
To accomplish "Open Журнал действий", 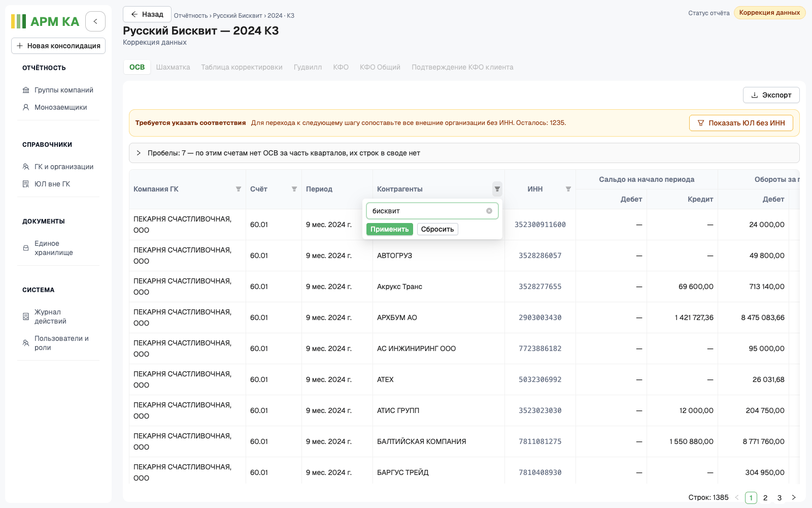I will pos(58,316).
